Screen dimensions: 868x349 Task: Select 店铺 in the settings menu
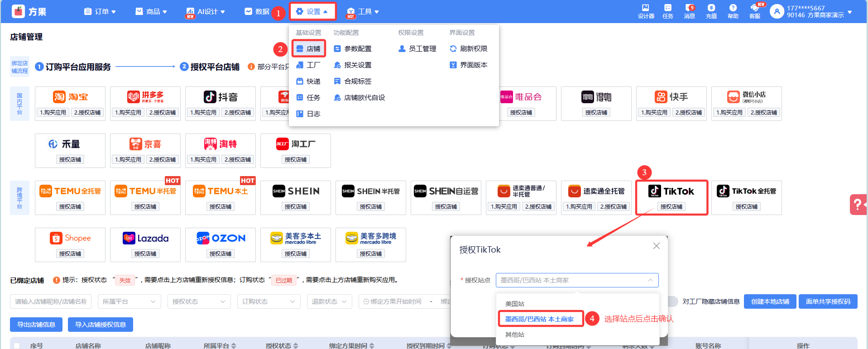coord(308,49)
